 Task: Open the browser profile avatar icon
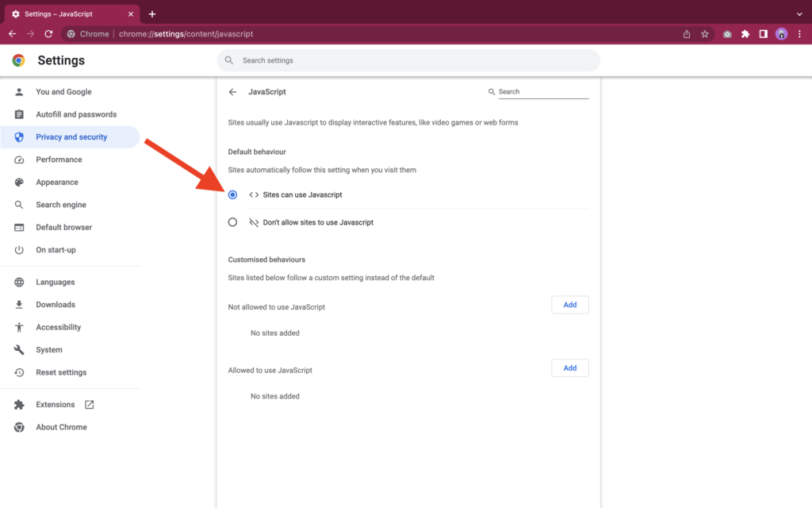(781, 33)
